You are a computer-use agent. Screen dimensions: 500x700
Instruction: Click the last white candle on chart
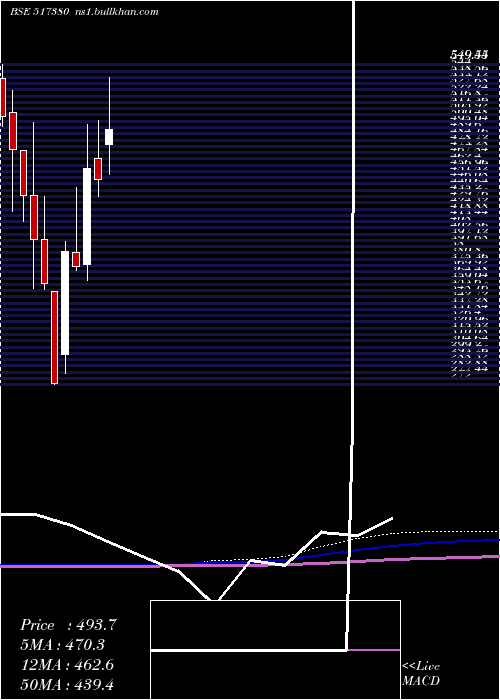click(x=109, y=137)
